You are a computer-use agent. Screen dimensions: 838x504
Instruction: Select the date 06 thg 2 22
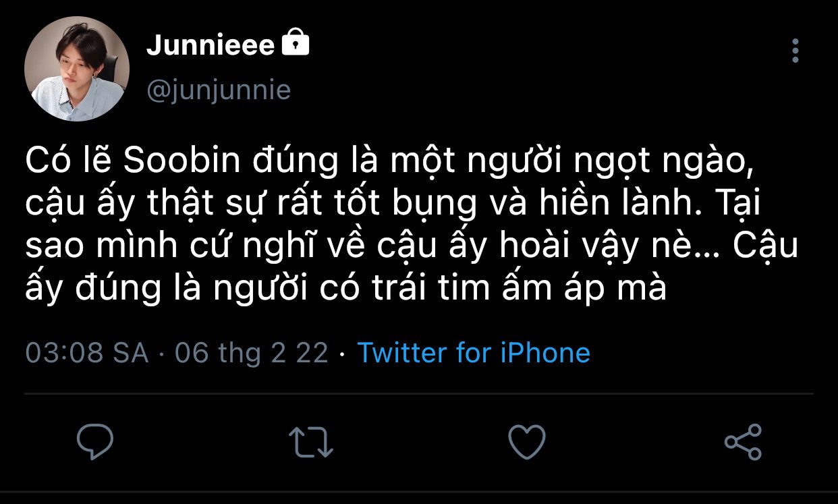(251, 353)
